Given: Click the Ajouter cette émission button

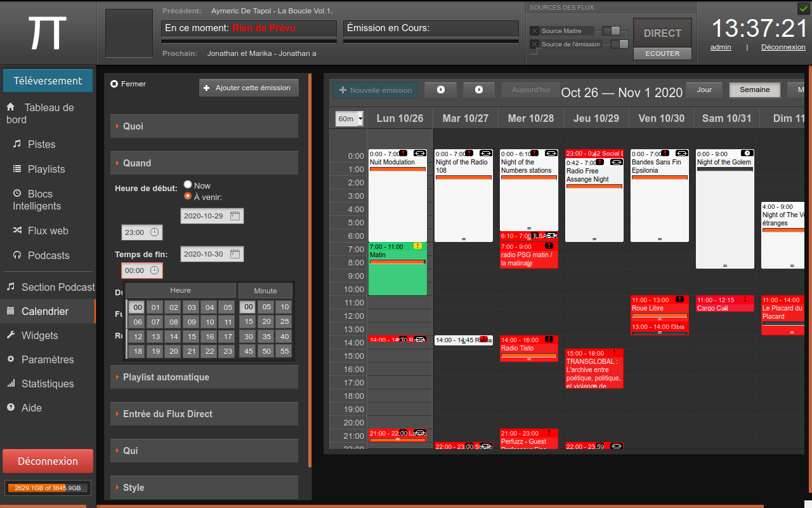Looking at the screenshot, I should click(249, 88).
